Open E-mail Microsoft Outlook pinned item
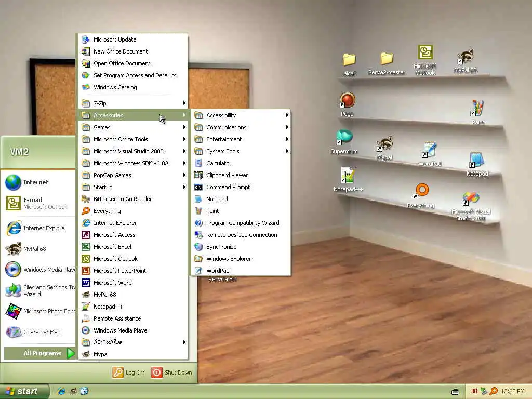The width and height of the screenshot is (532, 399). [x=38, y=203]
